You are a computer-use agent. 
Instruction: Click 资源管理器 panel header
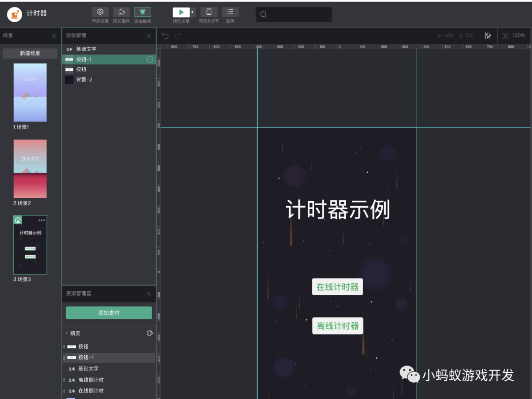(x=79, y=294)
